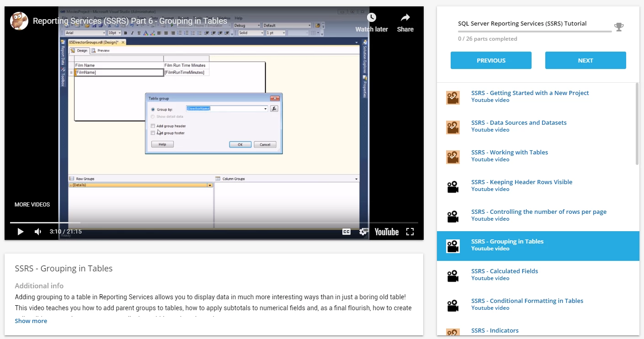Image resolution: width=644 pixels, height=339 pixels.
Task: Select the 'Show detail data' radio button
Action: (153, 117)
